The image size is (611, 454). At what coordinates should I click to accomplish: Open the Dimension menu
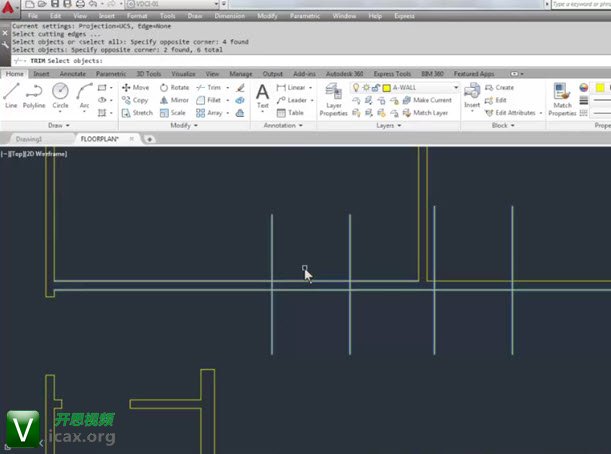click(x=230, y=16)
